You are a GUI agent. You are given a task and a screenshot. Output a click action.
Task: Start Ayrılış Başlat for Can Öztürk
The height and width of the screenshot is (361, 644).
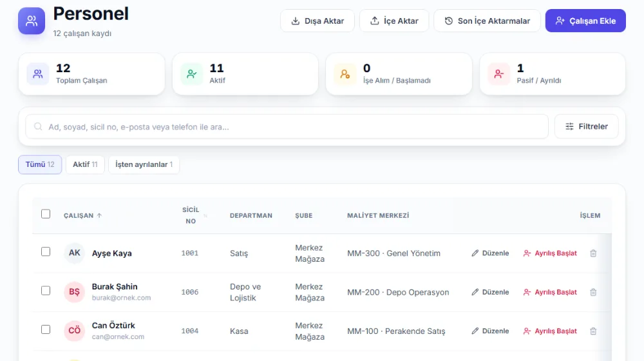click(550, 331)
